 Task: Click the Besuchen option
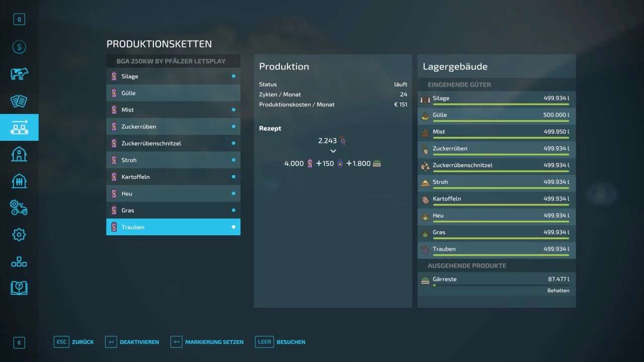(280, 342)
